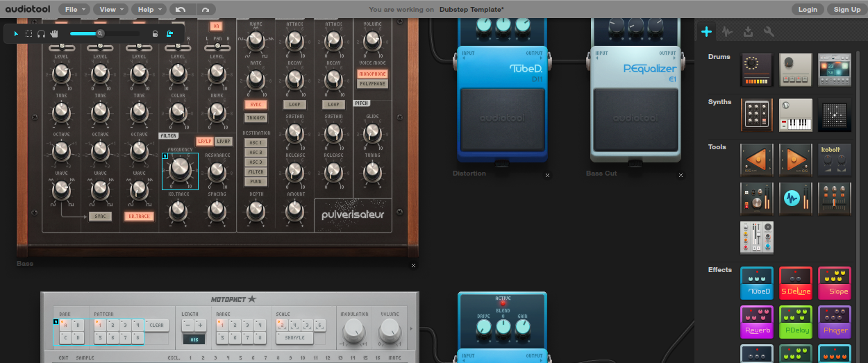868x363 pixels.
Task: Add the P.Delay green effect pedal
Action: (796, 322)
